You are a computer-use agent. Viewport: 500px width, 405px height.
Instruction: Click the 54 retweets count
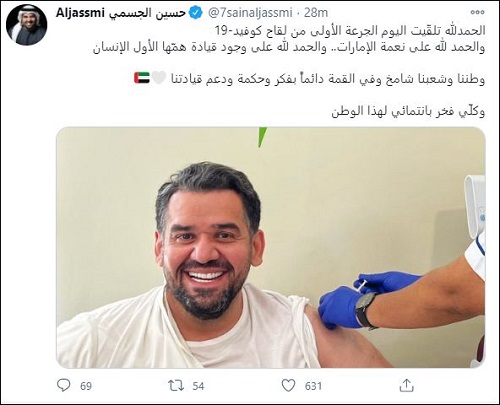click(x=198, y=386)
